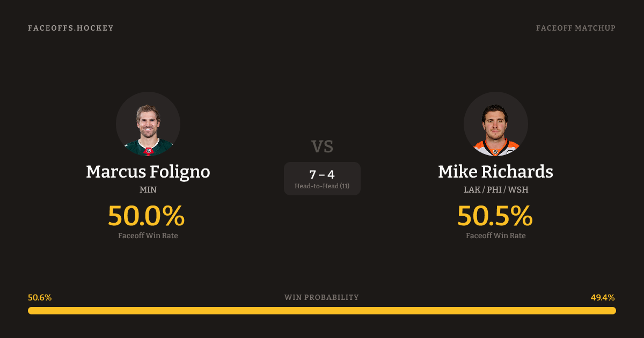Click the LAK / PHI / WSH teams label
This screenshot has width=644, height=338.
click(x=495, y=190)
